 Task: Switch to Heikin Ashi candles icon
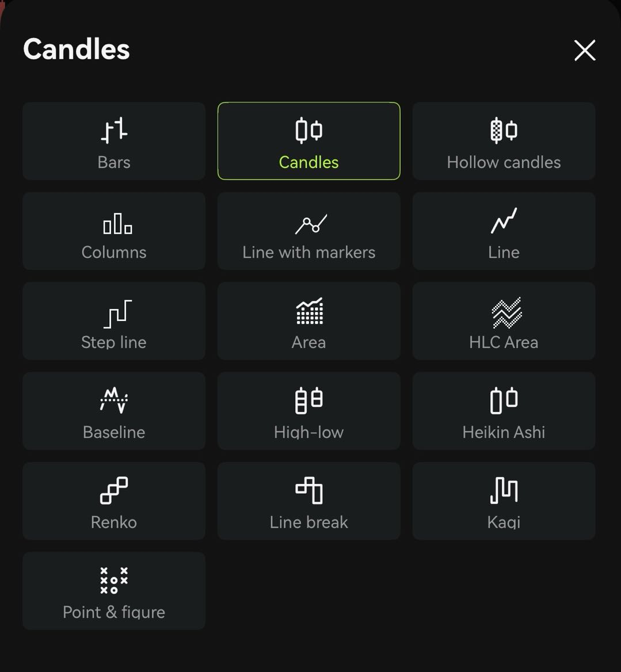pos(504,400)
